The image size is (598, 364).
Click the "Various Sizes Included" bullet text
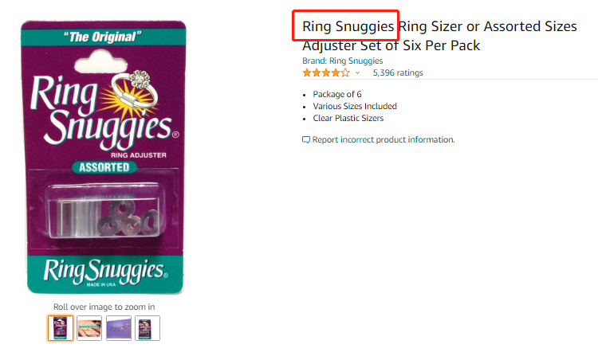(355, 107)
